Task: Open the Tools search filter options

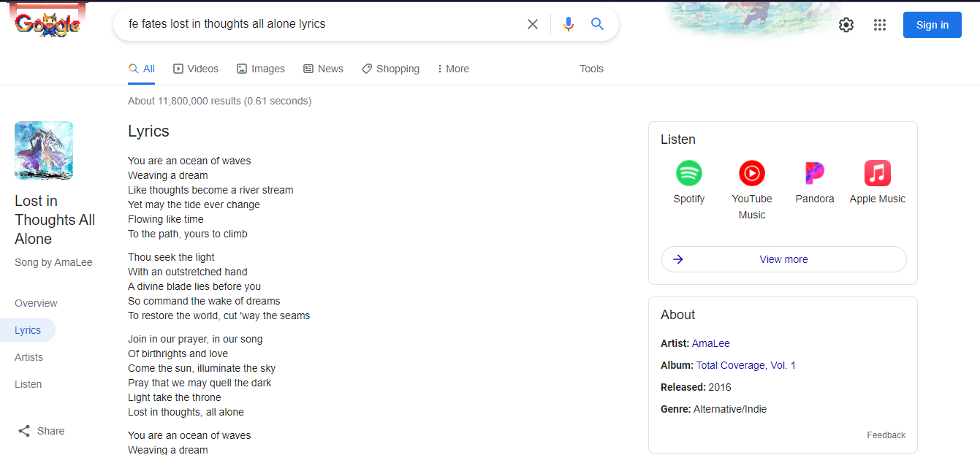Action: [591, 69]
